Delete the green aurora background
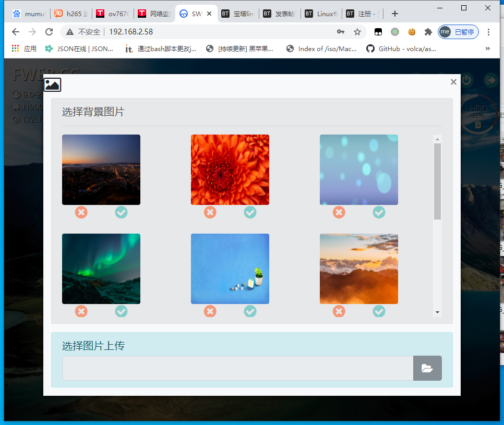The height and width of the screenshot is (425, 504). 81,311
